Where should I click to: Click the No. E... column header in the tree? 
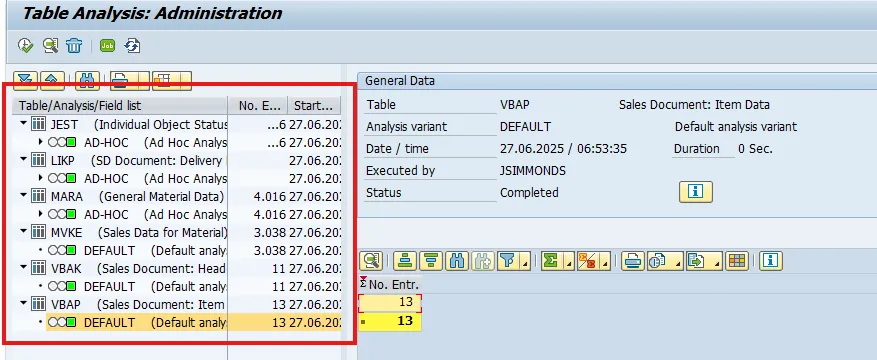(x=257, y=105)
